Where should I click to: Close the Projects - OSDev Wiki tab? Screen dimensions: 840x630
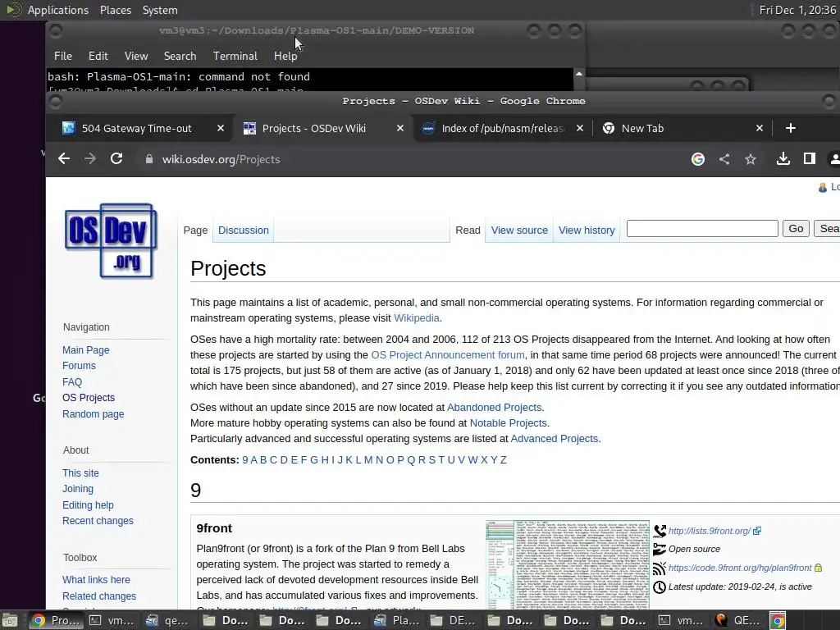click(399, 128)
